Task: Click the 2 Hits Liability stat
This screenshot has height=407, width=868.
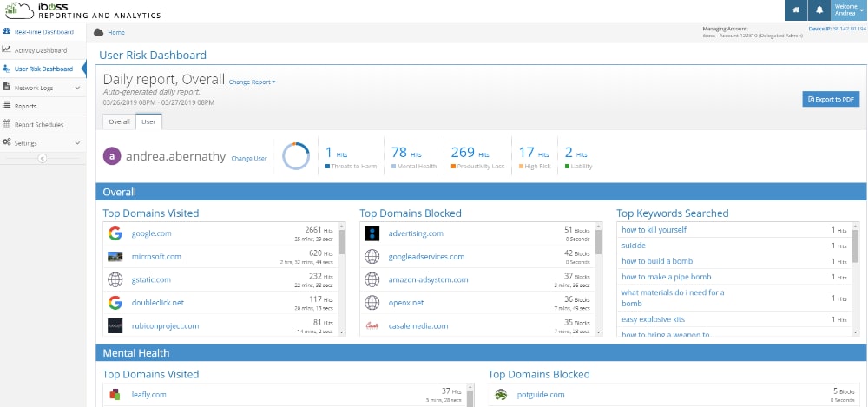Action: pyautogui.click(x=578, y=157)
